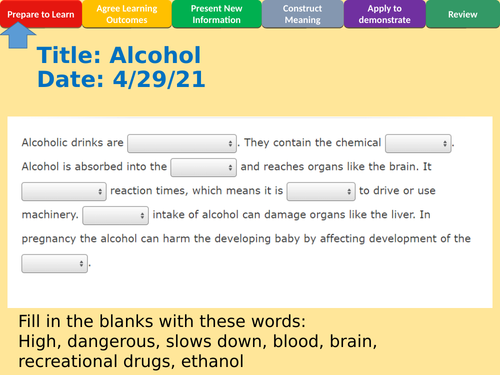Image resolution: width=500 pixels, height=375 pixels.
Task: Select the Prepare to Learn tab
Action: coord(41,14)
